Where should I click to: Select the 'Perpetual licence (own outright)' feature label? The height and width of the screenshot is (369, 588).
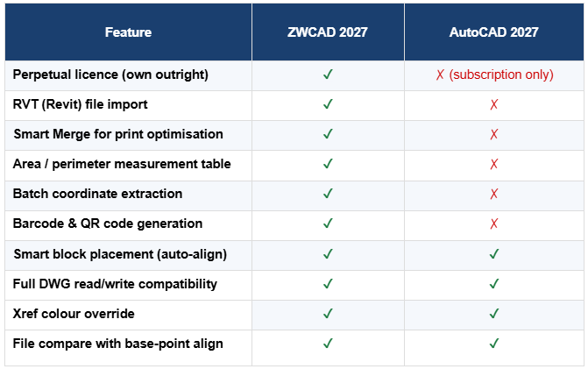click(111, 75)
